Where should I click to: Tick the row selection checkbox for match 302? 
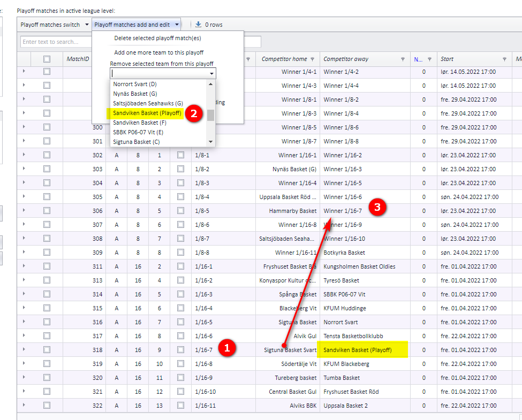(47, 155)
